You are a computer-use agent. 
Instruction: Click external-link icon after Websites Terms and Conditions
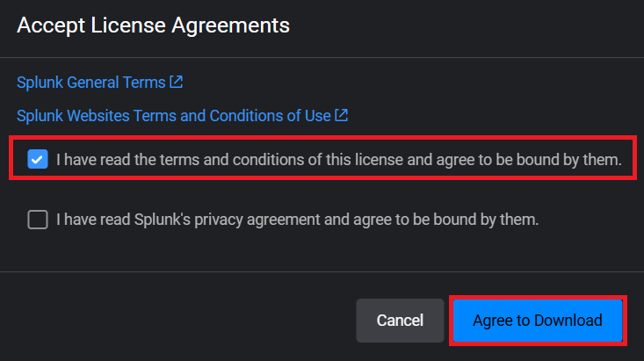click(342, 115)
